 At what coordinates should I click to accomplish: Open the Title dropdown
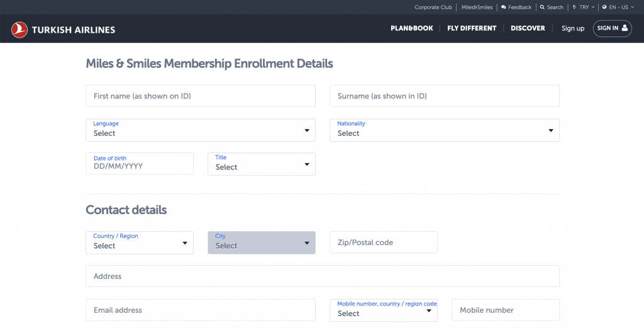point(262,164)
